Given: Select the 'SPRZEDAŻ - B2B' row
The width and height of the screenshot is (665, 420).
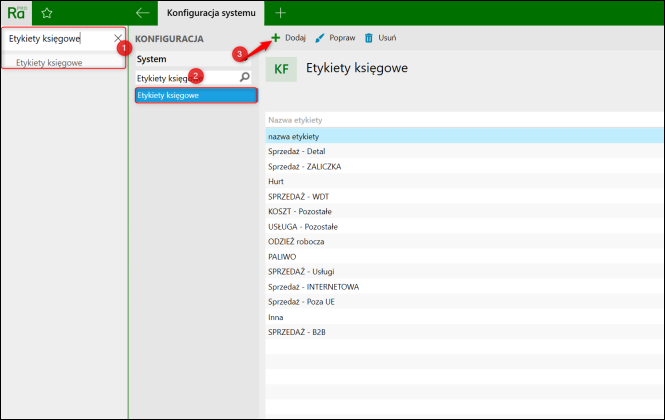Looking at the screenshot, I should point(465,332).
